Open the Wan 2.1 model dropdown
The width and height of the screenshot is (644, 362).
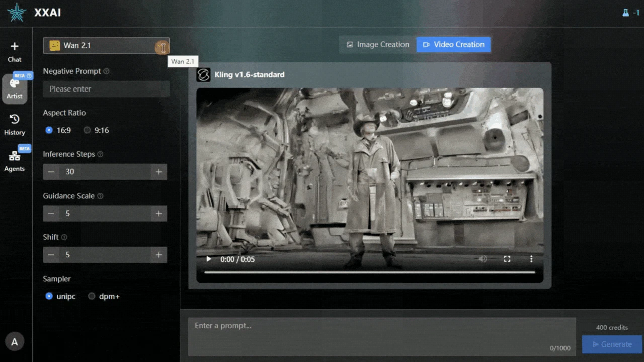106,45
